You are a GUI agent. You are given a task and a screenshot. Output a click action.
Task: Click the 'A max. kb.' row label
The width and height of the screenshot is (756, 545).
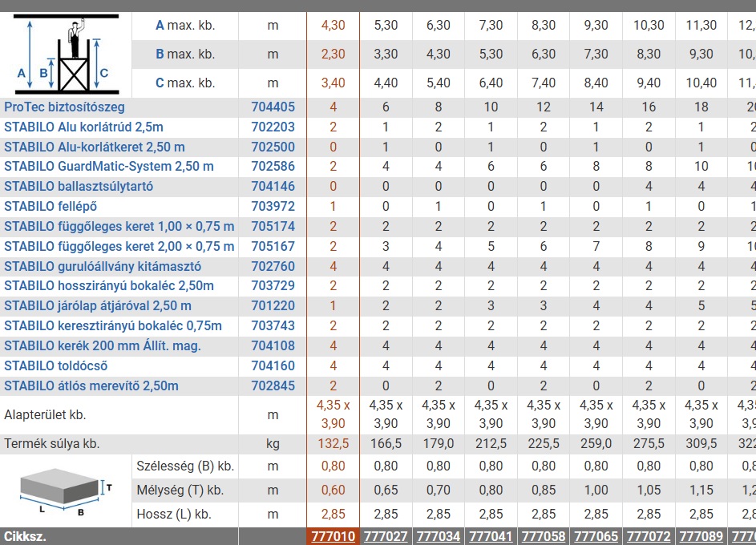[x=185, y=25]
